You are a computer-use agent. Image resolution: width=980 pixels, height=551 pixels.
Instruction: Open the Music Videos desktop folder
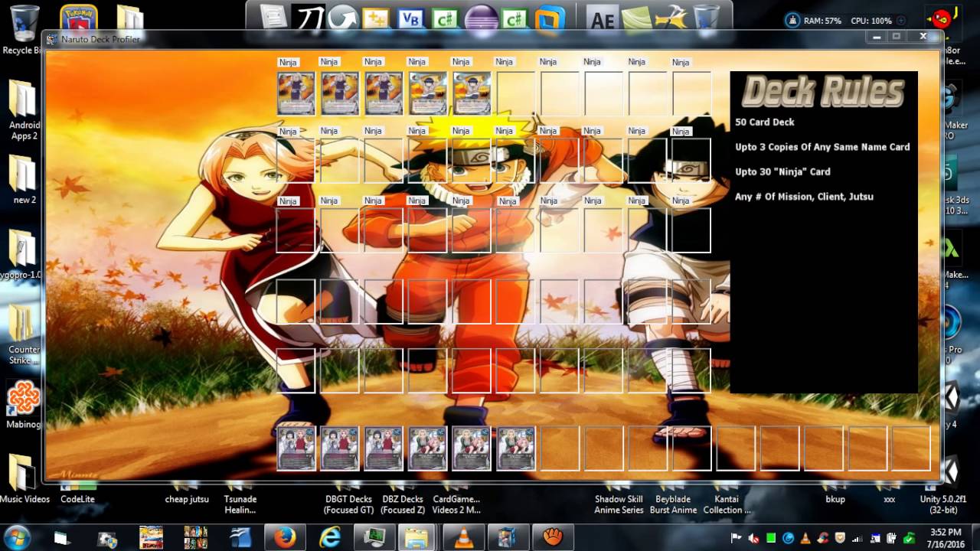coord(24,478)
